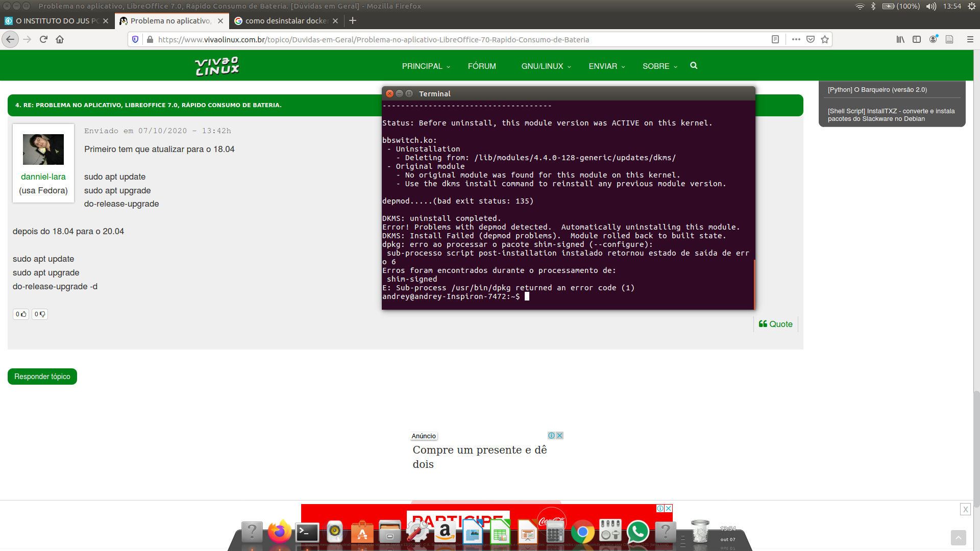980x551 pixels.
Task: Show Firefox sidebars
Action: coord(917,39)
